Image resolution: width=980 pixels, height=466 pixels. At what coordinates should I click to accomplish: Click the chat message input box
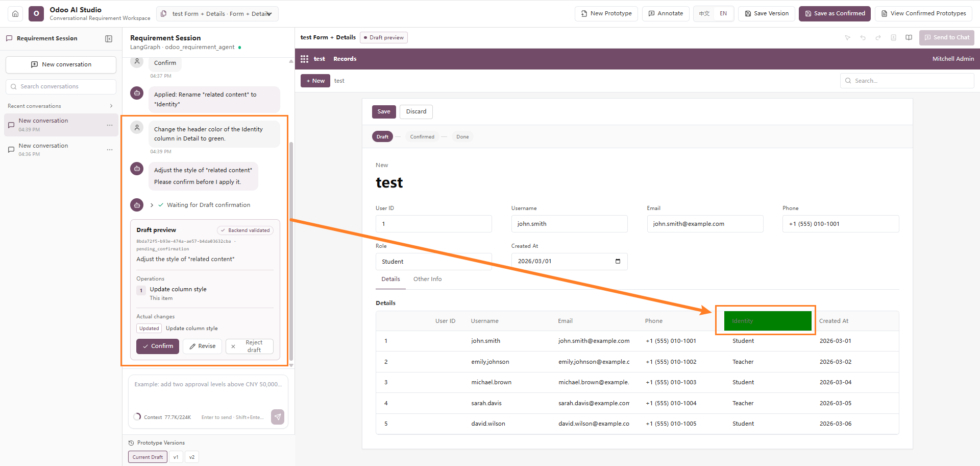point(208,393)
